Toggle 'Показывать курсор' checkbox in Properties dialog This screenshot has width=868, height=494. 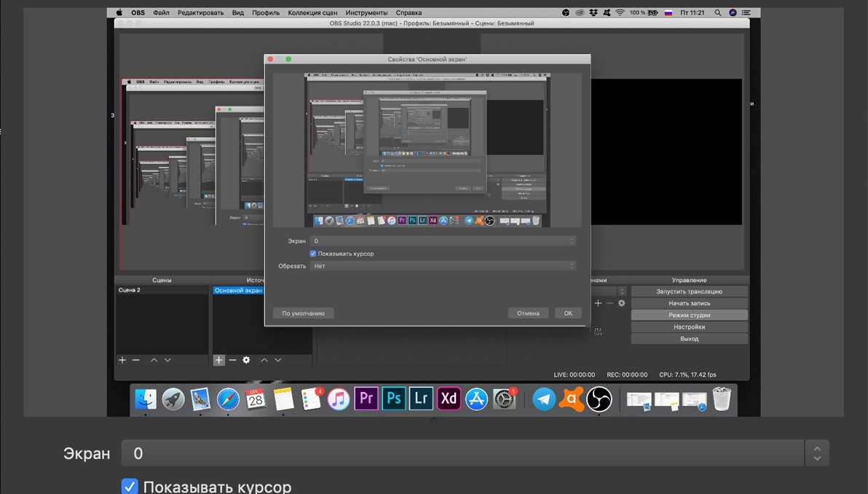point(313,254)
